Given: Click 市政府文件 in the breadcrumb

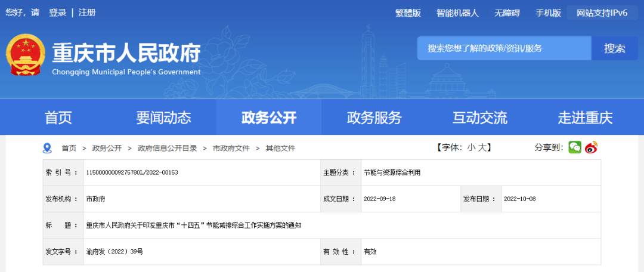Looking at the screenshot, I should pos(231,148).
